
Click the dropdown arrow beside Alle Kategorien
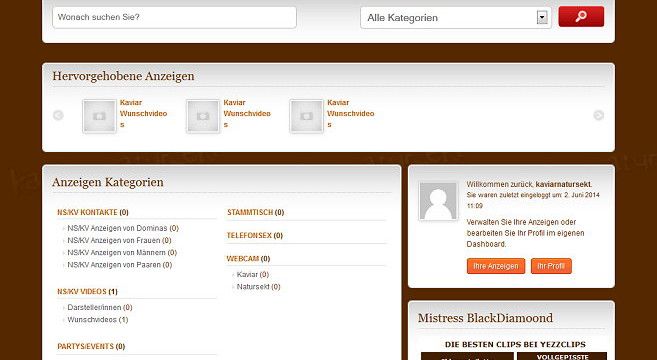pyautogui.click(x=542, y=18)
